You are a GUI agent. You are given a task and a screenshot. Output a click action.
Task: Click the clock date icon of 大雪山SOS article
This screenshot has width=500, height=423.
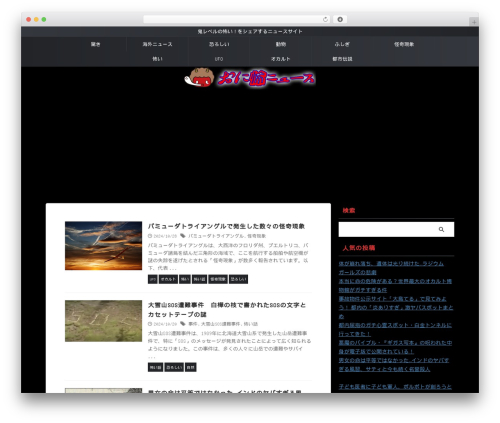coord(150,324)
